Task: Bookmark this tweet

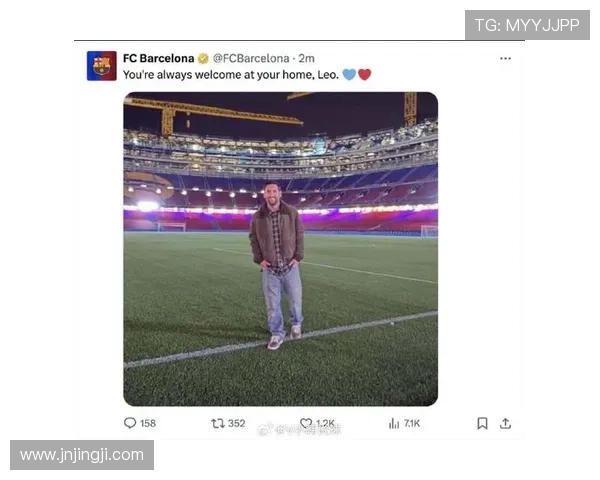Action: click(x=482, y=423)
